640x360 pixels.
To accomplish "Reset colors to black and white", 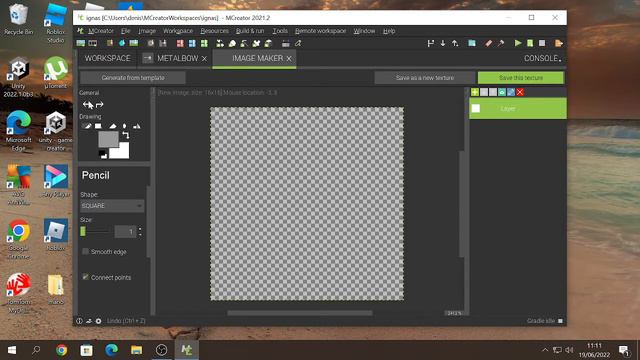I will pyautogui.click(x=103, y=154).
